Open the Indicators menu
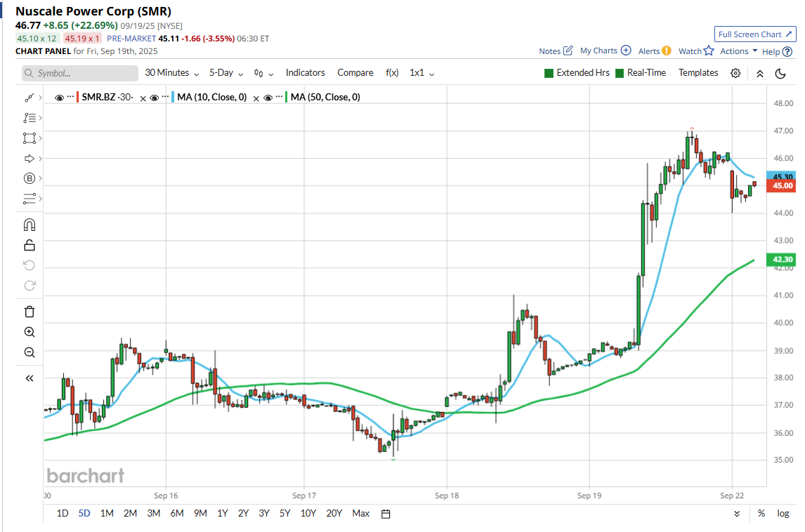805x532 pixels. [x=305, y=73]
